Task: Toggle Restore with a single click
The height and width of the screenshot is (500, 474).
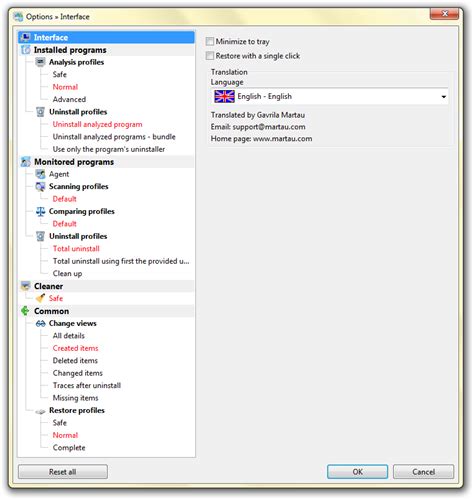Action: (x=210, y=56)
